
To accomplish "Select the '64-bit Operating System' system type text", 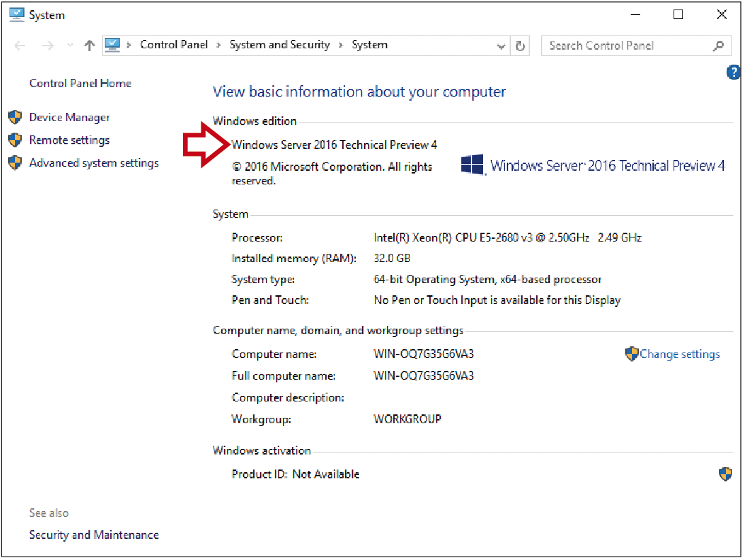I will [x=434, y=279].
